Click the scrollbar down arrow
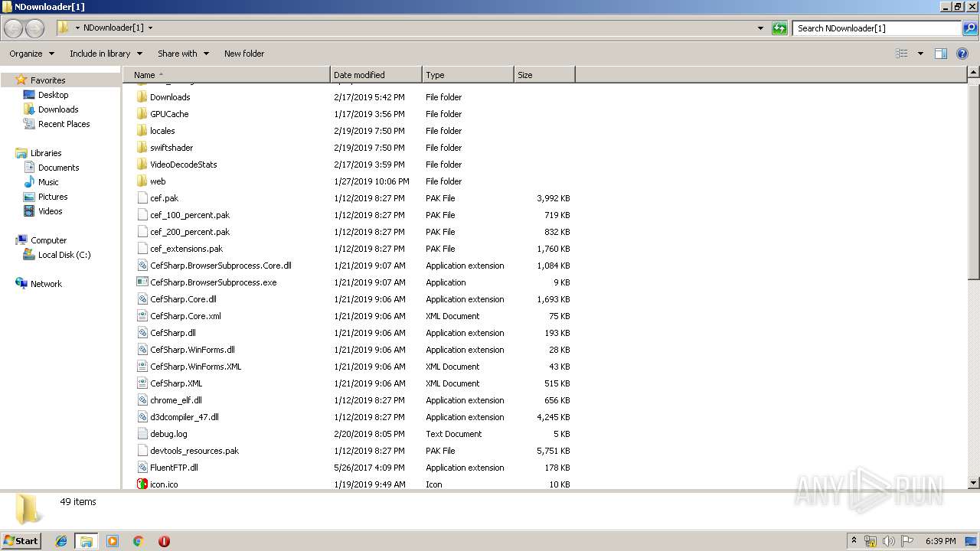This screenshot has width=980, height=551. click(974, 483)
